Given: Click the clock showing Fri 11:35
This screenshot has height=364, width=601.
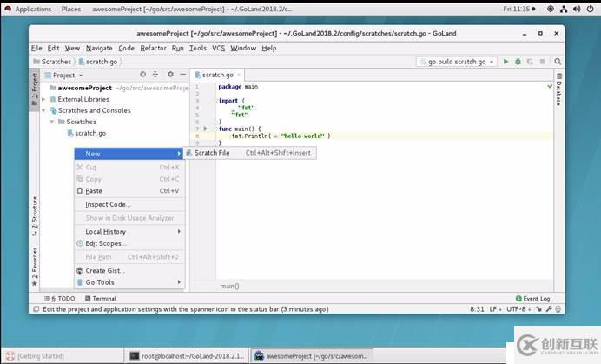Looking at the screenshot, I should tap(519, 9).
